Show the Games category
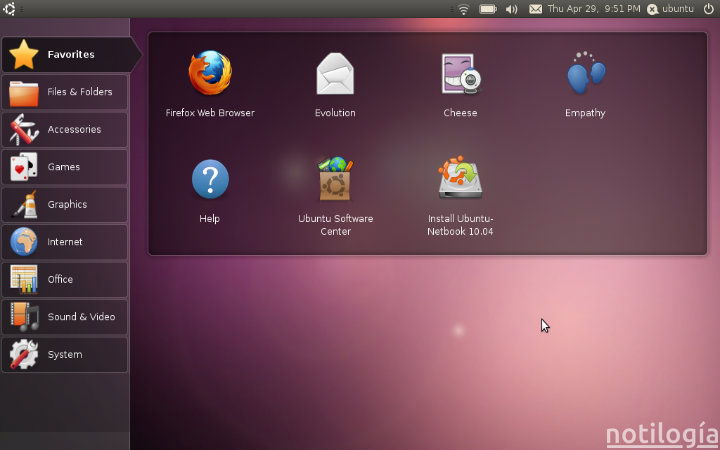720x450 pixels. click(65, 167)
